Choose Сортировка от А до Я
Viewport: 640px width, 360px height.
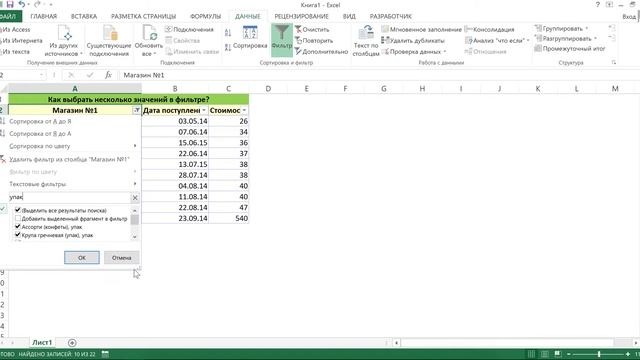(x=40, y=121)
